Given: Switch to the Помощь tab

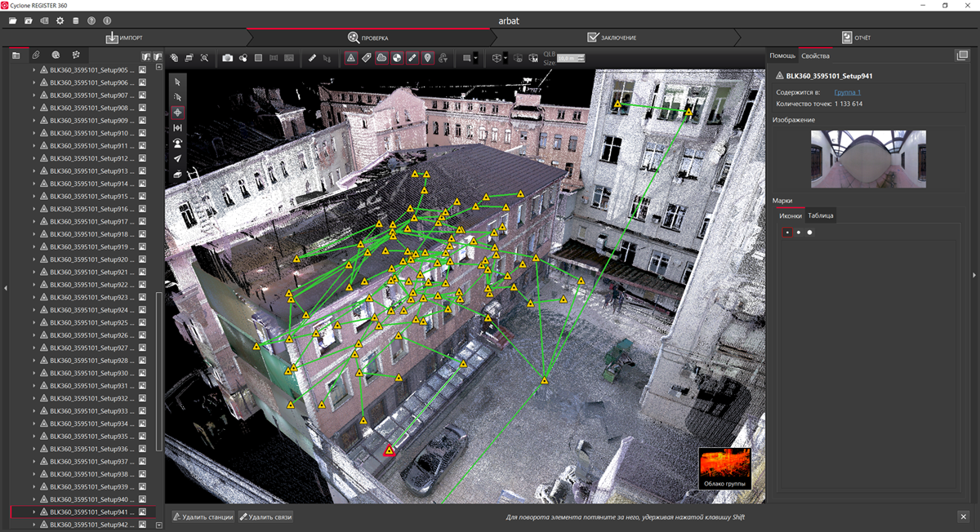Looking at the screenshot, I should click(x=782, y=55).
